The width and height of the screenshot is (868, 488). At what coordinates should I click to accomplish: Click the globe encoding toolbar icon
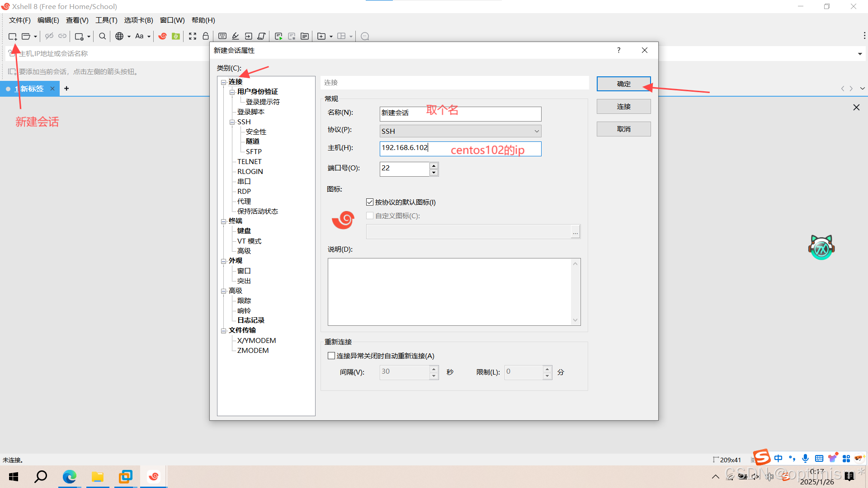point(119,37)
